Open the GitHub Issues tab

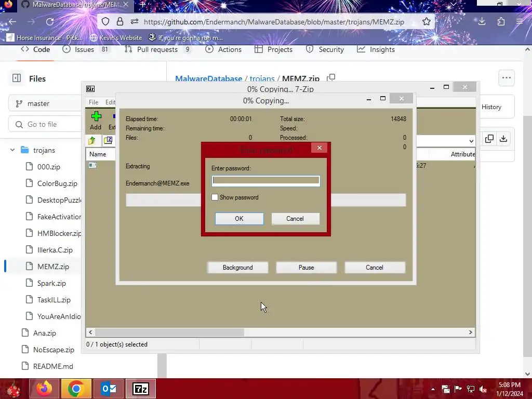coord(86,49)
